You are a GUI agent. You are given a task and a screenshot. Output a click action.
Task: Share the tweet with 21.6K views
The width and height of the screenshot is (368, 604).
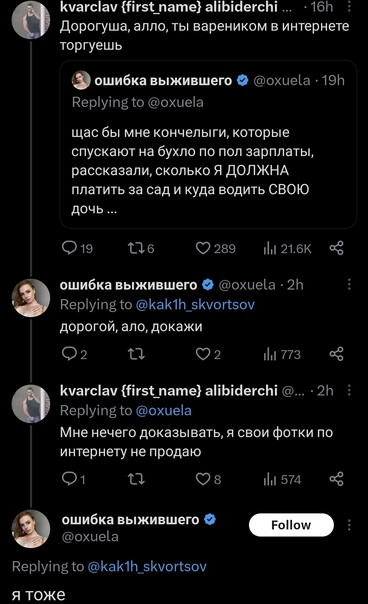pos(336,248)
